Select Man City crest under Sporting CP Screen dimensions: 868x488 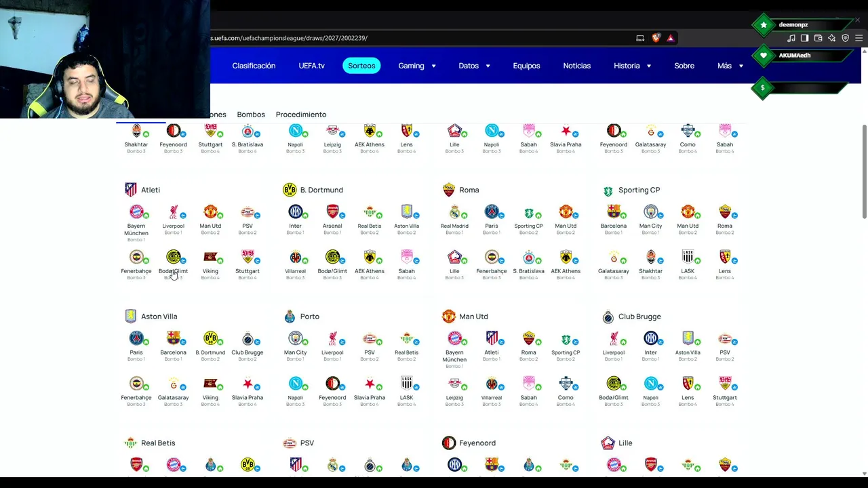(650, 211)
